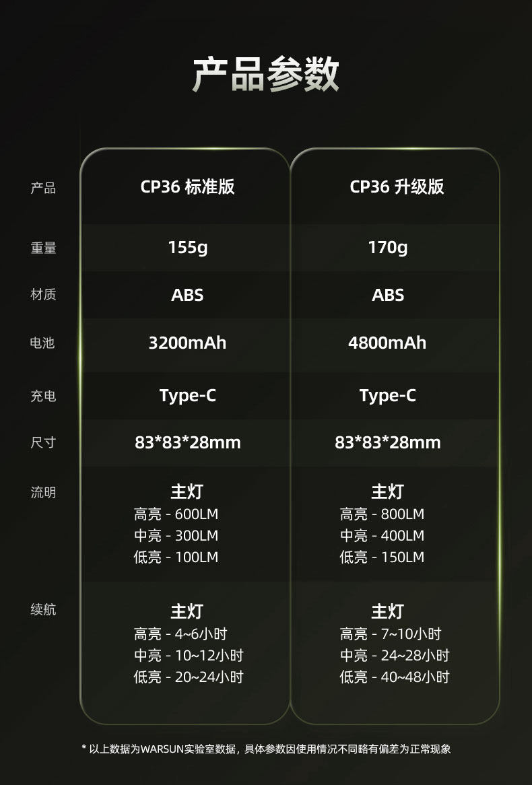
Task: Select 高亮 - 800LM in upgraded version
Action: [x=383, y=514]
